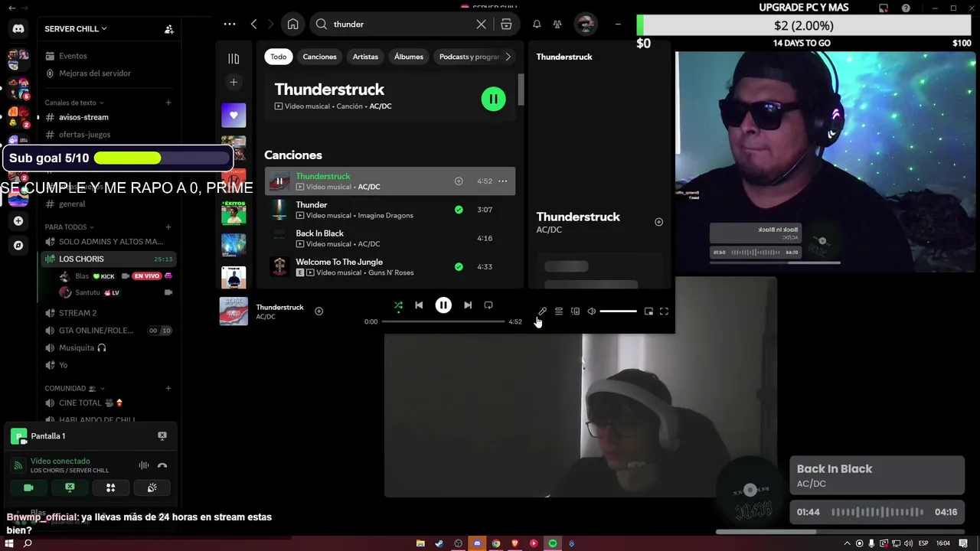Stop screen share button in Discord voice panel
Screen dimensions: 980x551
[70, 487]
